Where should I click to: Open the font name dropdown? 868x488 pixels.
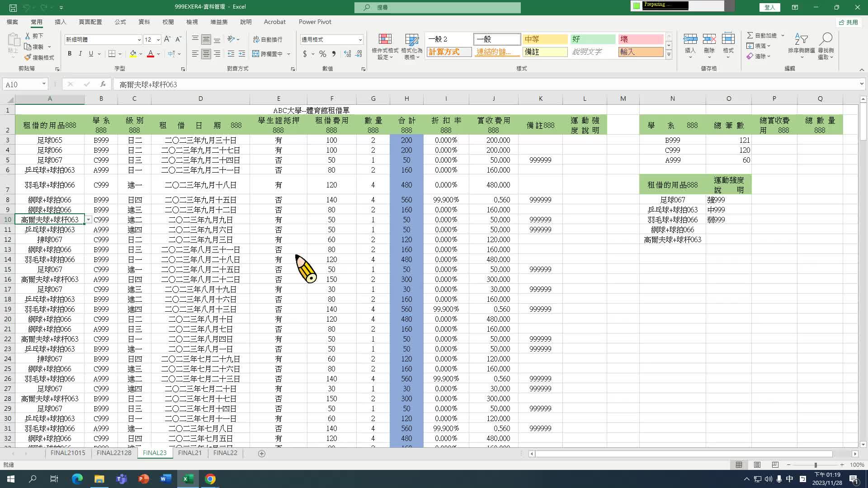[x=139, y=40]
